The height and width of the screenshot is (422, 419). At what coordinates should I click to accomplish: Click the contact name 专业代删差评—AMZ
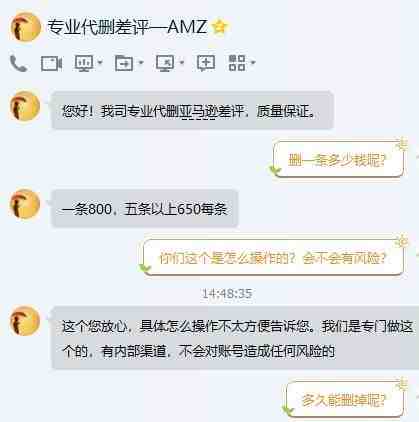[x=127, y=27]
